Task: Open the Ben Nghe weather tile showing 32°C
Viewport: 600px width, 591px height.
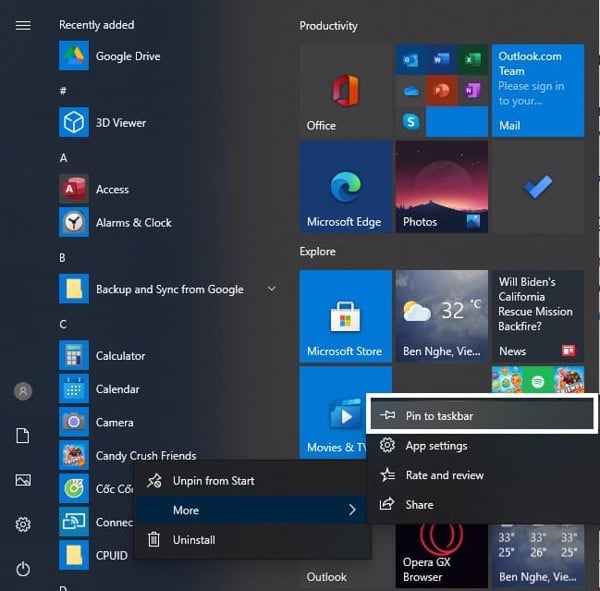Action: pos(442,316)
